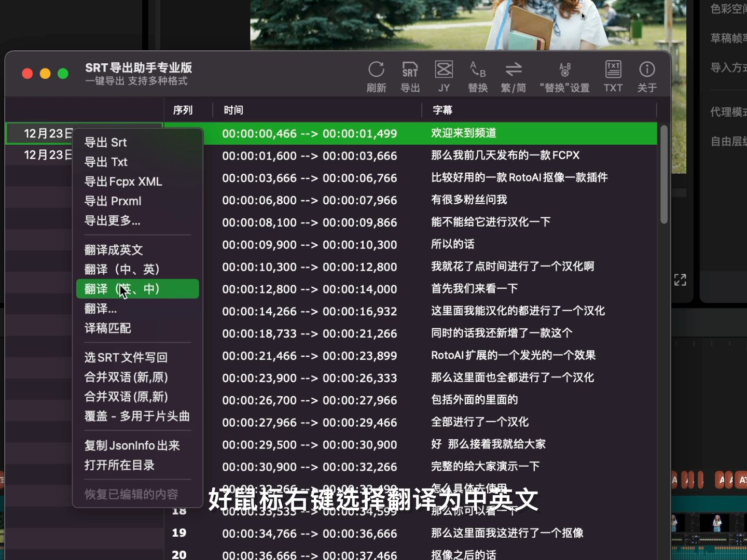This screenshot has height=560, width=747.
Task: Select subtitle 那么我前几天发布的一款FCPX
Action: tap(505, 156)
